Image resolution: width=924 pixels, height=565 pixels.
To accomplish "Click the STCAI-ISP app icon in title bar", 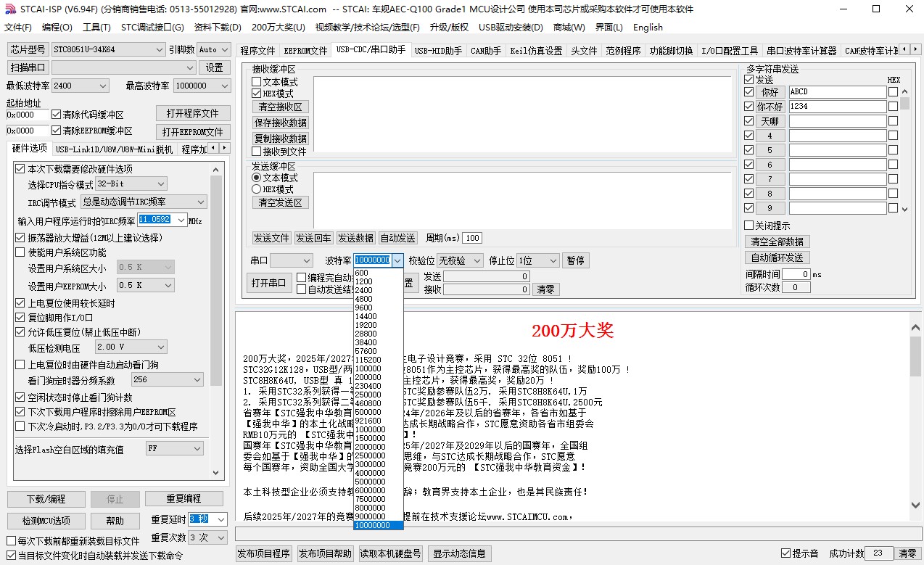I will [x=9, y=9].
